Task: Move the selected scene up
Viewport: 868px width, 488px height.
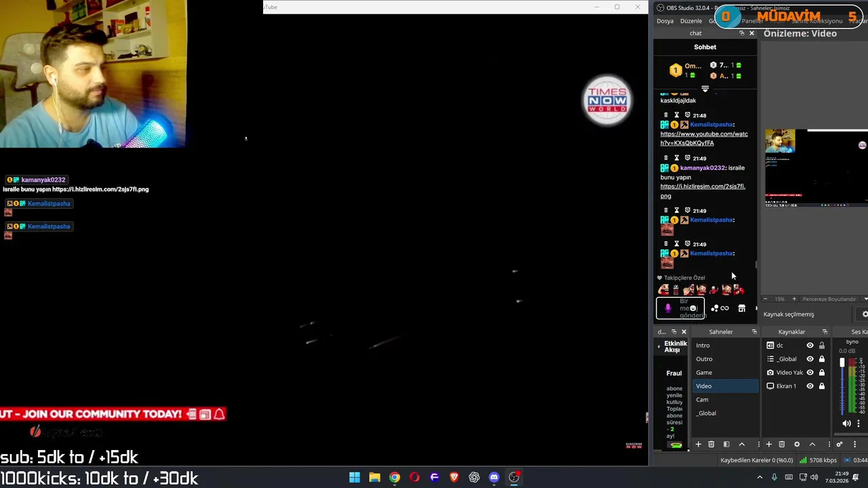Action: (x=742, y=445)
